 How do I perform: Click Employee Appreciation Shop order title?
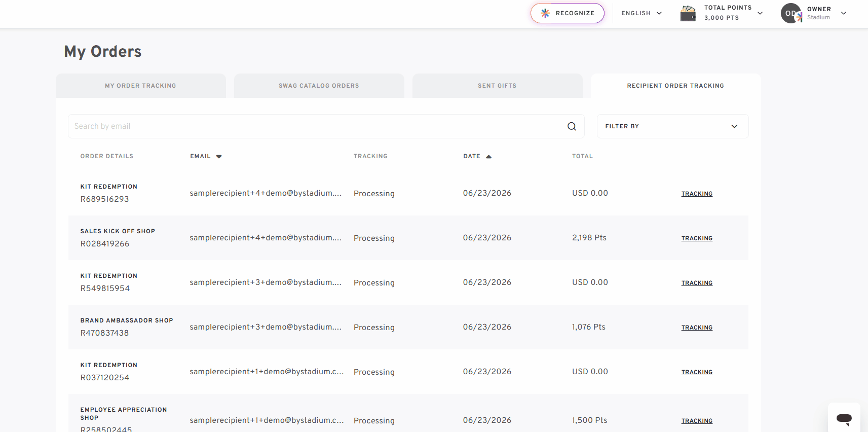(124, 414)
